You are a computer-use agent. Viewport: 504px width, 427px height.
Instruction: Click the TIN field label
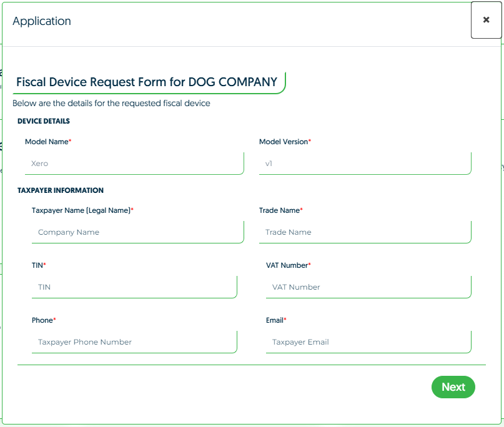(x=37, y=265)
